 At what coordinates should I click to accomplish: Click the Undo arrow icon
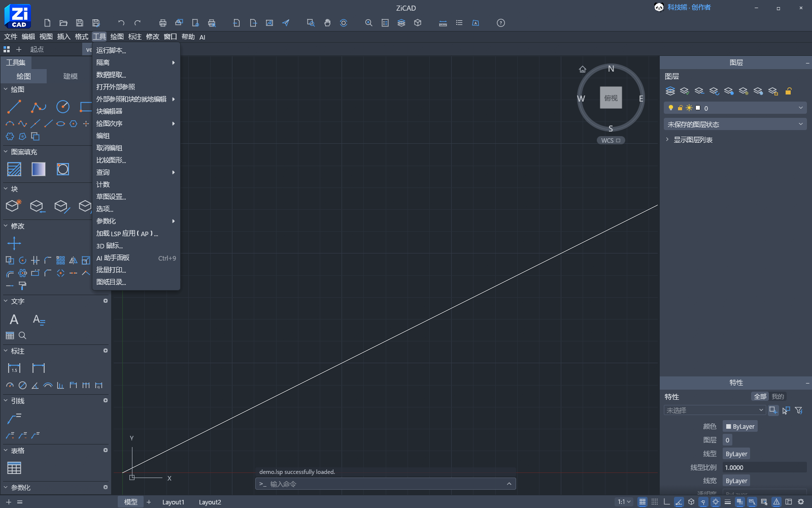121,23
